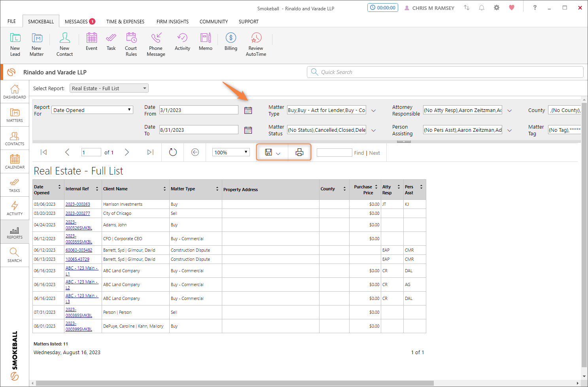588x387 pixels.
Task: Sort by Purchase Price column
Action: (376, 187)
